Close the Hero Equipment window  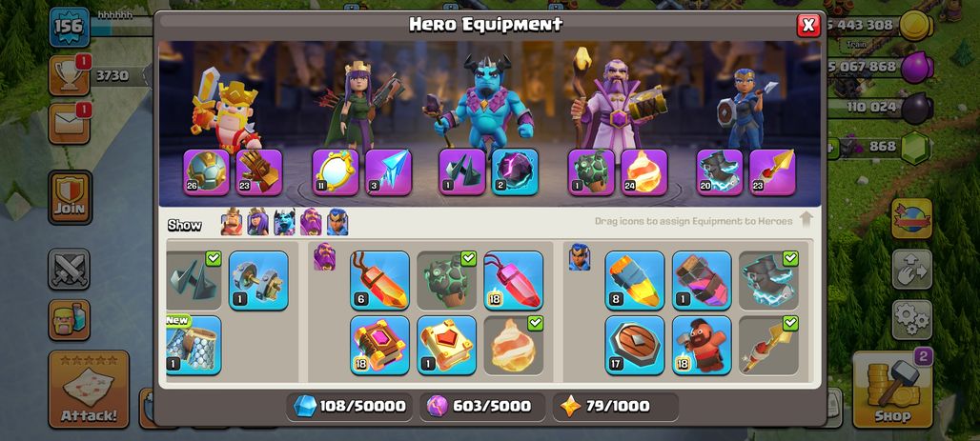point(808,25)
